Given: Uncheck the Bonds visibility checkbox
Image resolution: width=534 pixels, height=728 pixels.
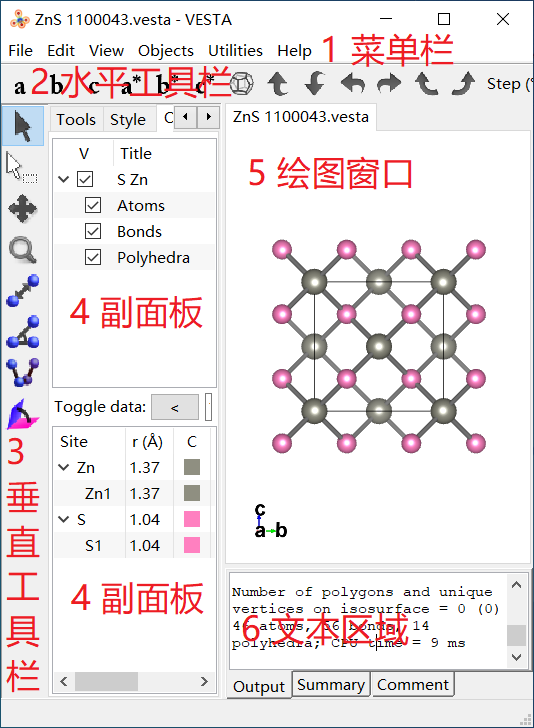Looking at the screenshot, I should 93,231.
